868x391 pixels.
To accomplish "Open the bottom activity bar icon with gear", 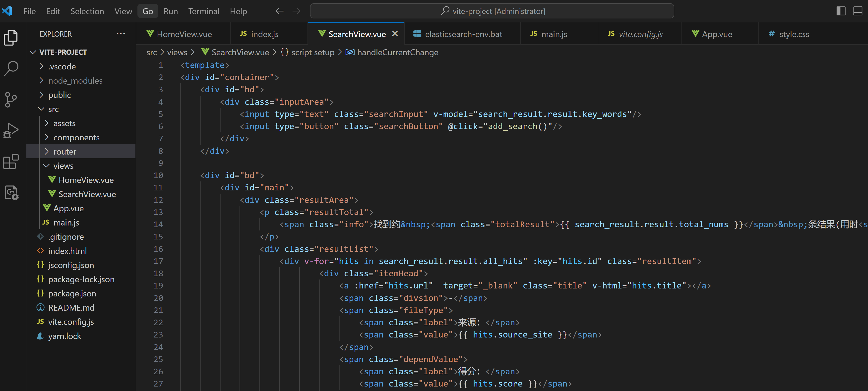I will click(11, 193).
